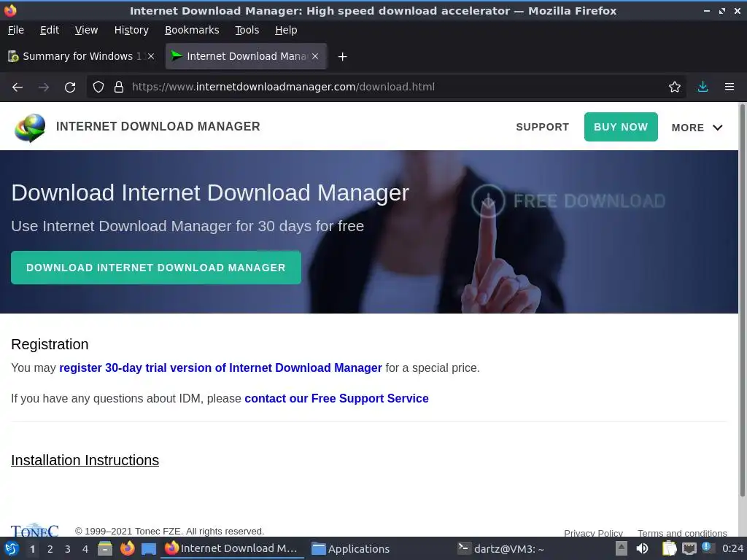Click the IDM globe logo in header
747x560 pixels.
pos(30,127)
